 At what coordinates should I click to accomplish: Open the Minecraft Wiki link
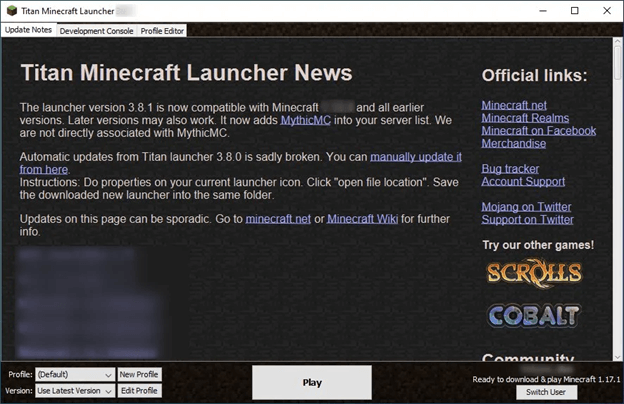click(x=362, y=219)
